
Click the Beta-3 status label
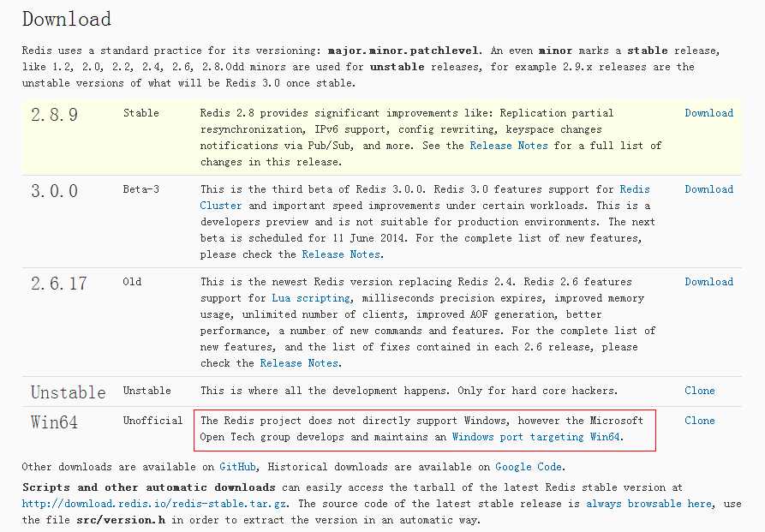[141, 188]
